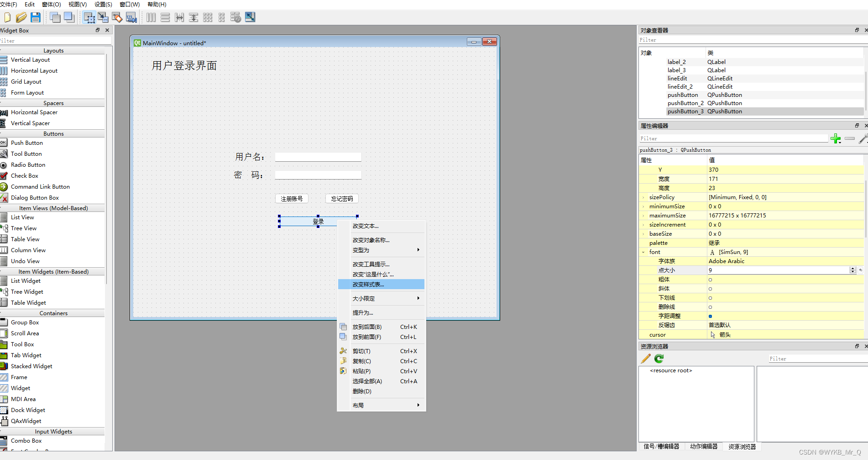Reload resources with green refresh icon
This screenshot has width=868, height=460.
pos(659,359)
